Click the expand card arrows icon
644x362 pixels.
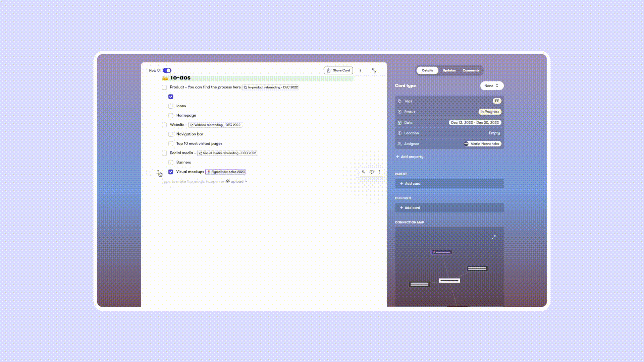point(374,70)
